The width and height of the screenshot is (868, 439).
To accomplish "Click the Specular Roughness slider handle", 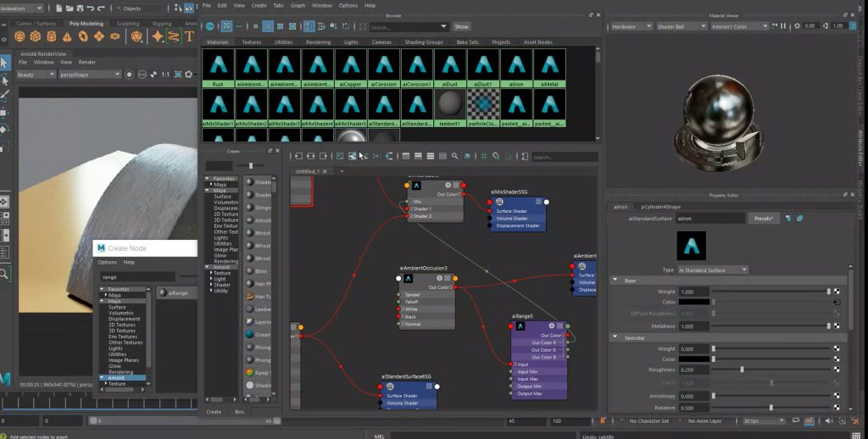I will [742, 370].
